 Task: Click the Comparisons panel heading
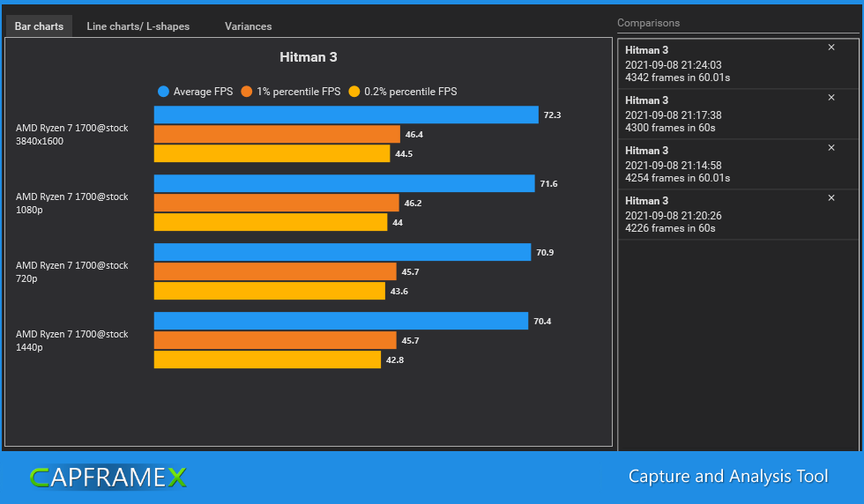coord(648,23)
